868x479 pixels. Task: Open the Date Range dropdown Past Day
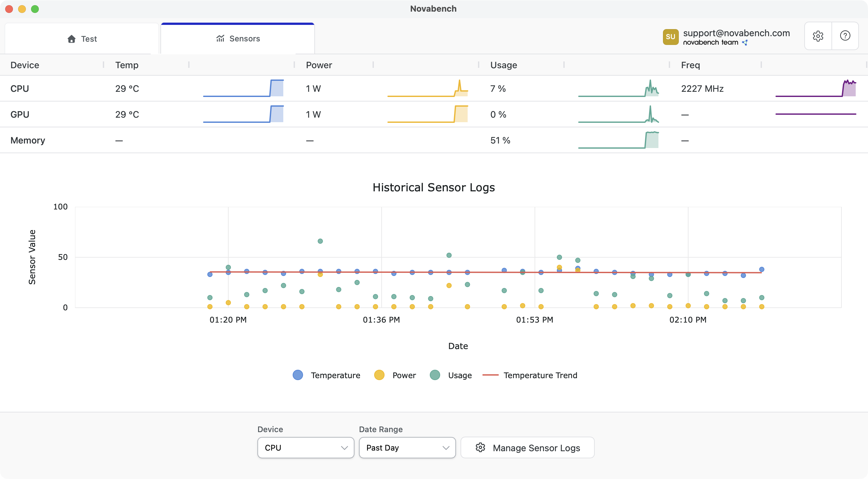pos(407,448)
